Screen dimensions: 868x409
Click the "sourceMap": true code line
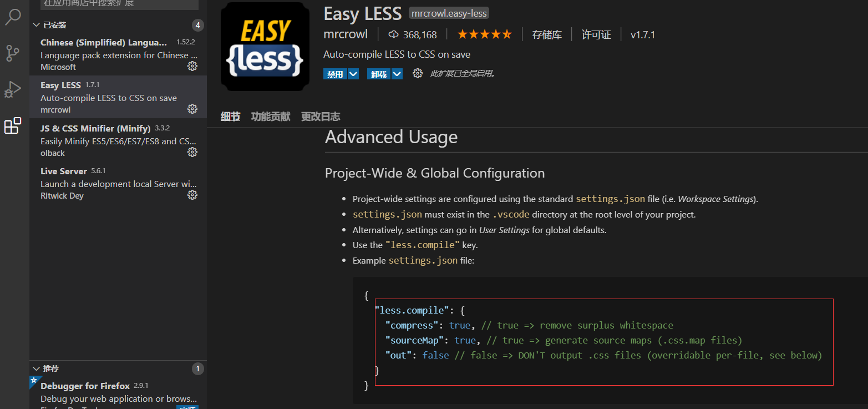click(x=564, y=340)
